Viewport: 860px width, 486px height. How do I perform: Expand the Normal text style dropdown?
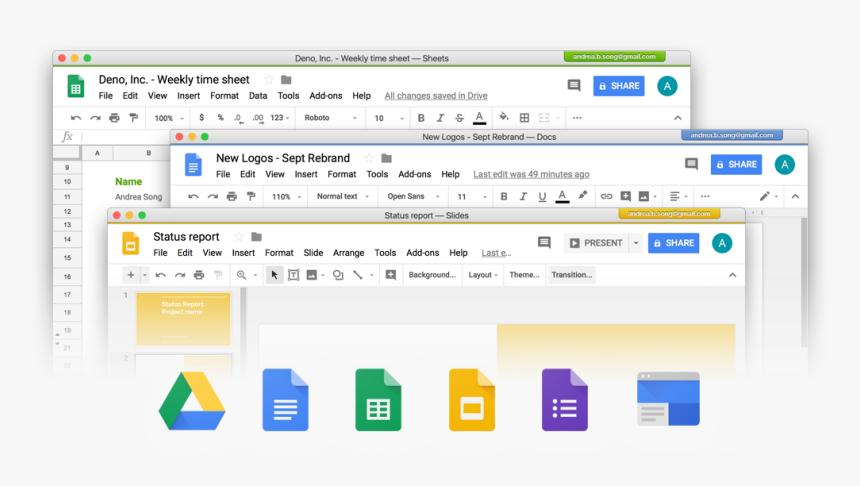click(342, 197)
